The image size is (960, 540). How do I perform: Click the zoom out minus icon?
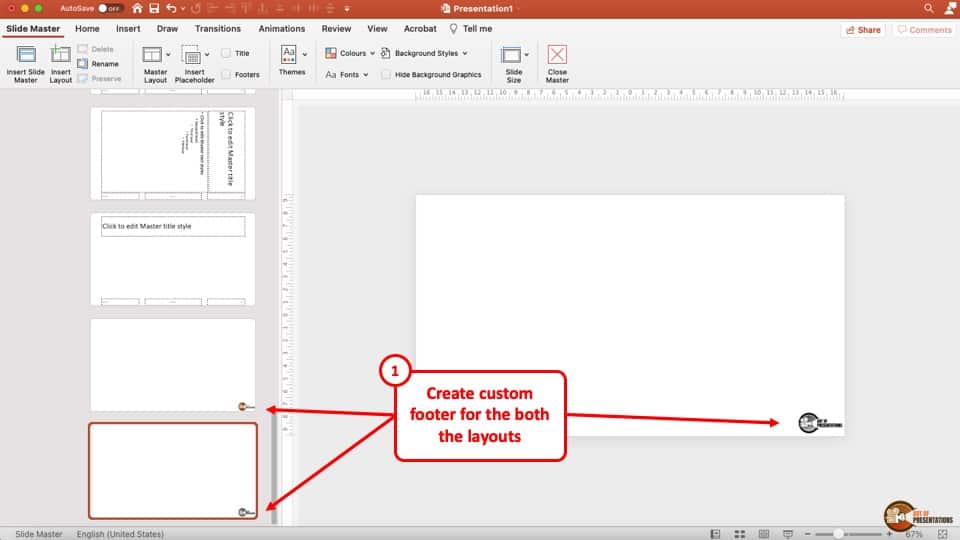(808, 534)
